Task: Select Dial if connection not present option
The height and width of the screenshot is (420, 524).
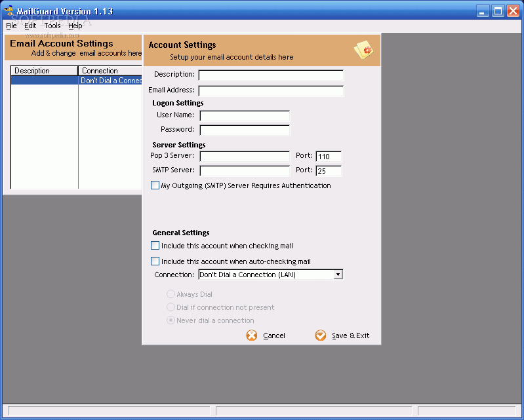Action: [x=171, y=307]
